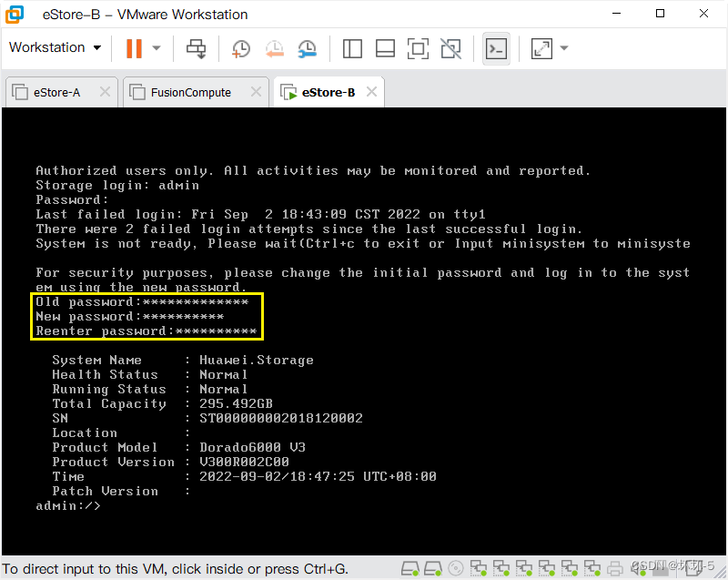Enter full screen mode
Viewport: 728px width, 580px height.
pyautogui.click(x=418, y=48)
